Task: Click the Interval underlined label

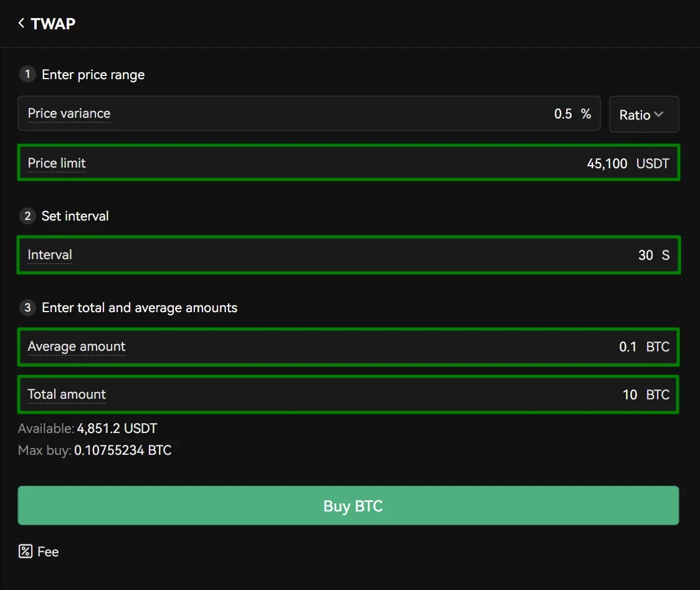Action: pos(50,255)
